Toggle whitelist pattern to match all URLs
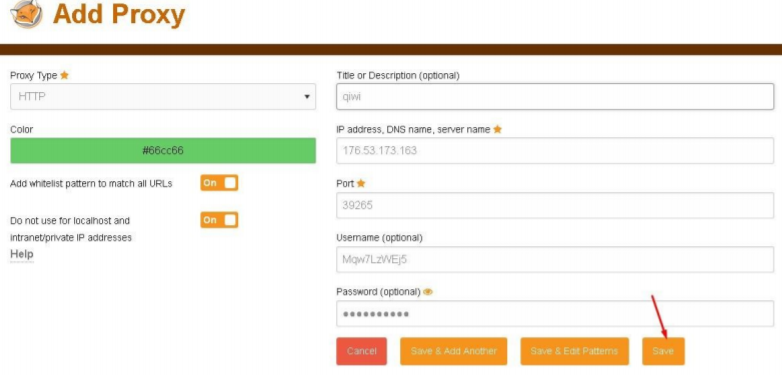 pyautogui.click(x=219, y=183)
